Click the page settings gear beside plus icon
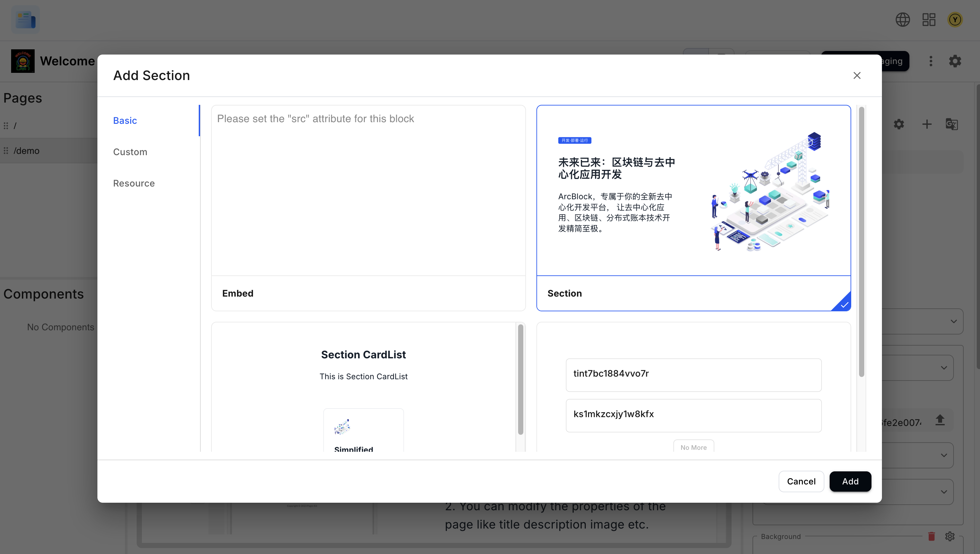The width and height of the screenshot is (980, 554). [899, 124]
